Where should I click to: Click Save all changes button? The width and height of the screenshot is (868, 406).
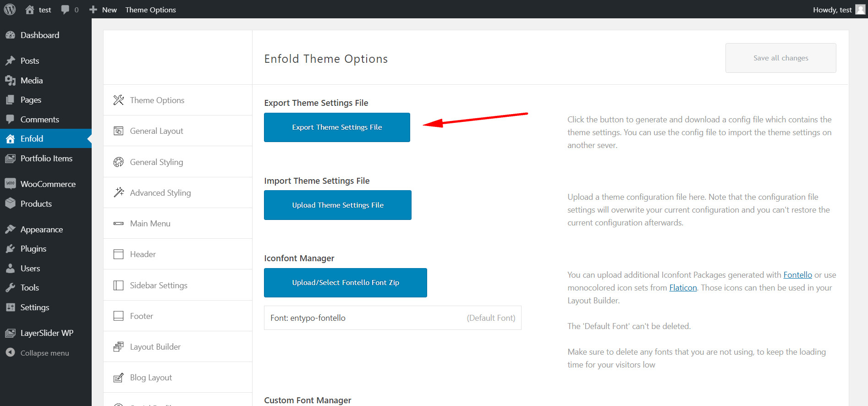click(780, 58)
